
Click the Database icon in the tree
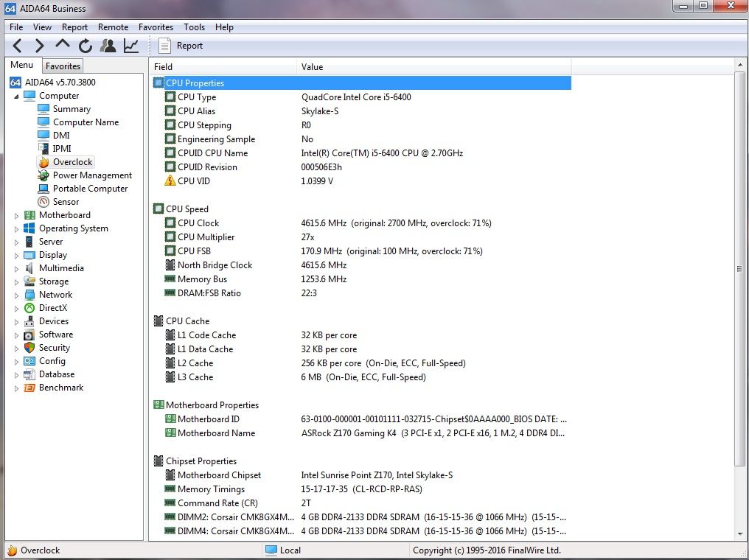tap(29, 374)
